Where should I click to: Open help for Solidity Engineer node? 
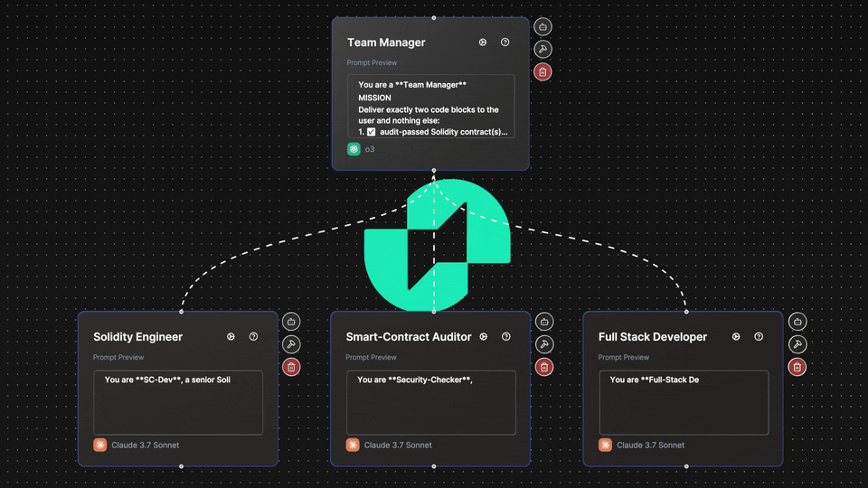point(253,336)
